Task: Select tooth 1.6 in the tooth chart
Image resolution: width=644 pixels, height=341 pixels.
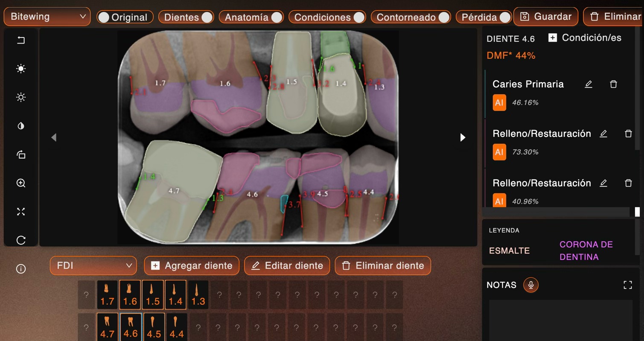Action: pos(130,295)
